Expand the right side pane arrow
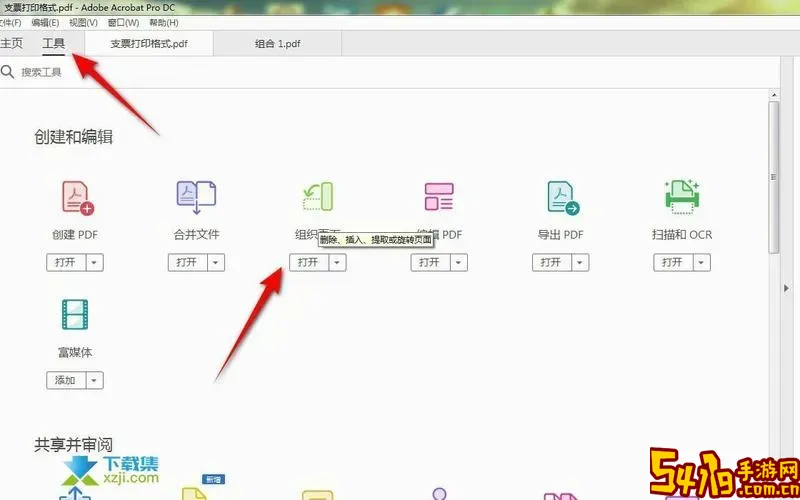 (786, 289)
